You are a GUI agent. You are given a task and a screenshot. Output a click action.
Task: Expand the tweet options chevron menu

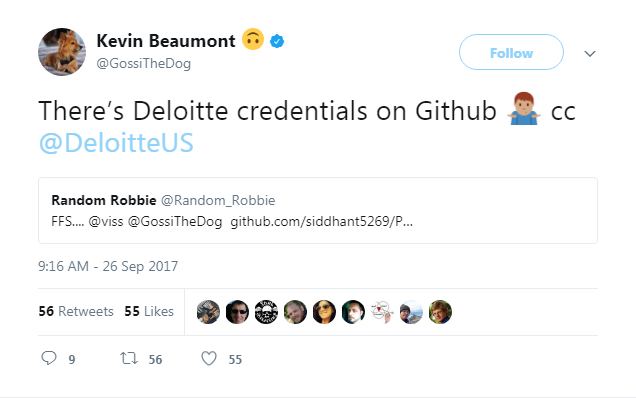click(x=590, y=53)
